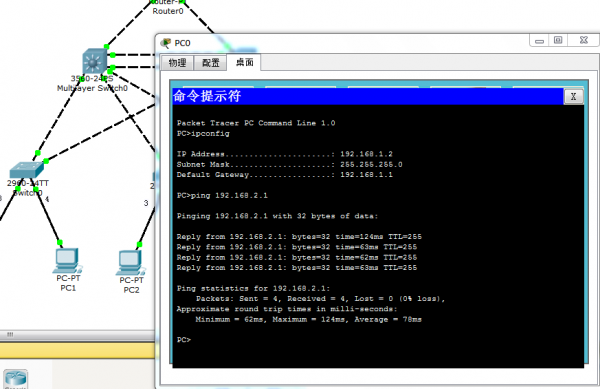Select the Multilayer Switch0 device icon

94,61
